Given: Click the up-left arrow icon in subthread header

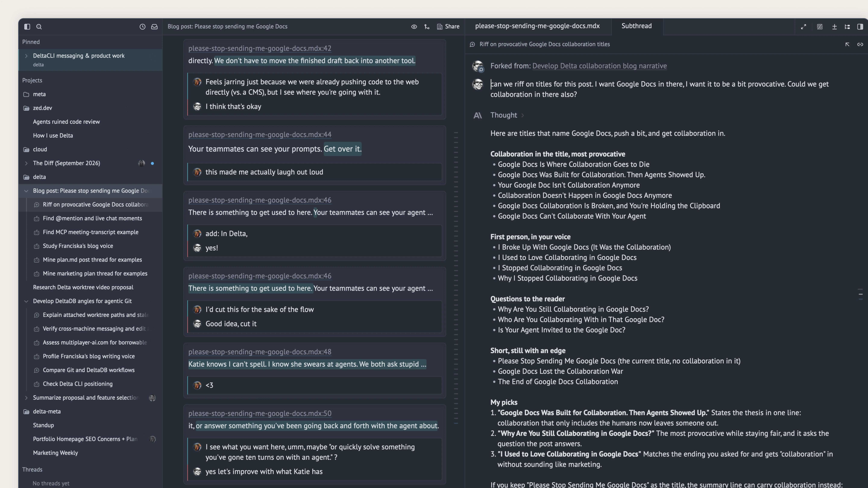Looking at the screenshot, I should pyautogui.click(x=848, y=44).
